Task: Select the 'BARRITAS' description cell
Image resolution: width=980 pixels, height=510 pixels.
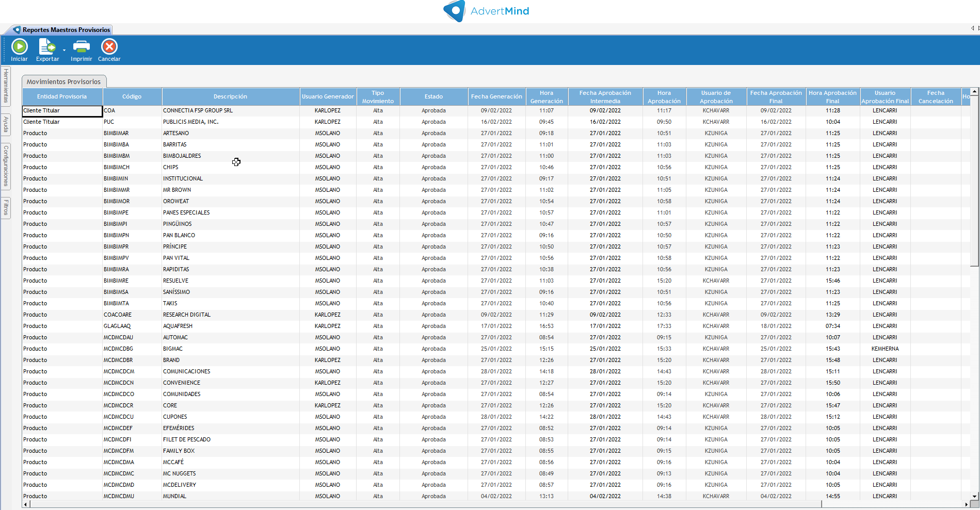Action: 231,144
